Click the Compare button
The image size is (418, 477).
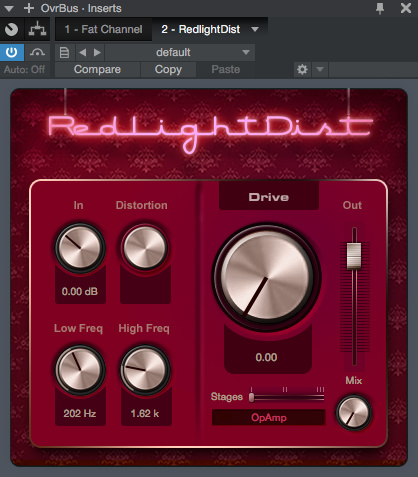coord(97,69)
